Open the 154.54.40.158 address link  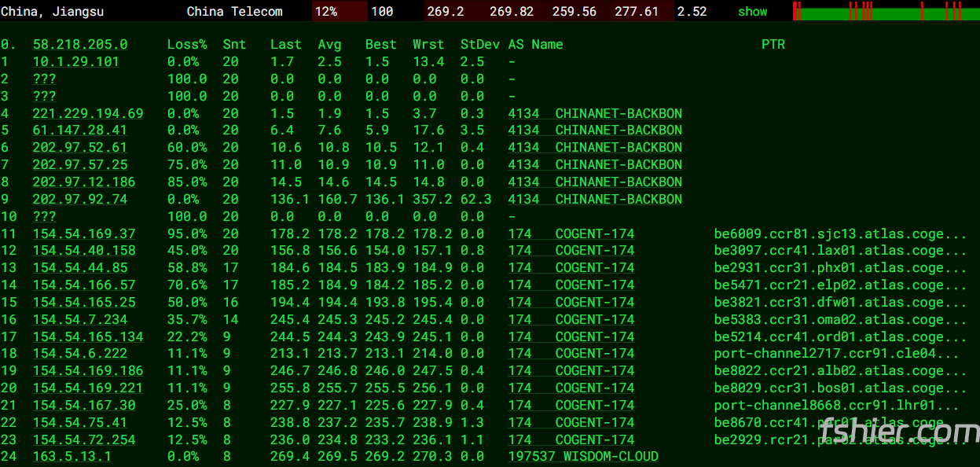[83, 251]
